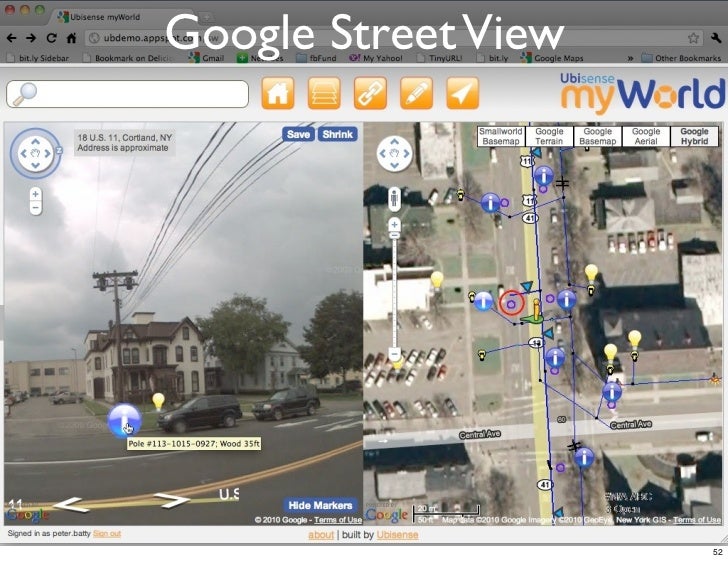Click the orange pegman on the map
The height and width of the screenshot is (561, 728).
(x=535, y=311)
